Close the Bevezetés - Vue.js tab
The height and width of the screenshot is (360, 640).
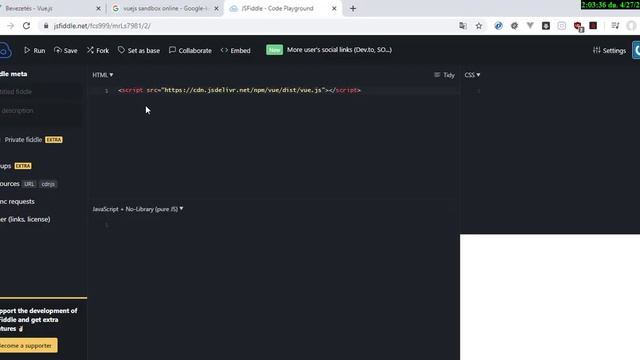[98, 8]
